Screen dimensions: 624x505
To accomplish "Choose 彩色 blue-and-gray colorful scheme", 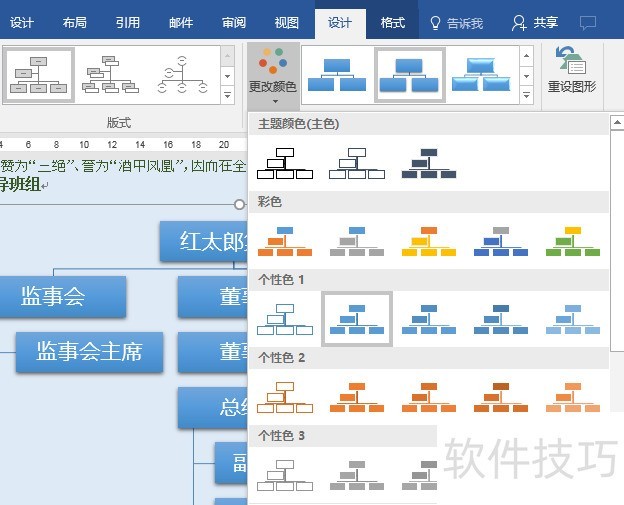I will [357, 242].
